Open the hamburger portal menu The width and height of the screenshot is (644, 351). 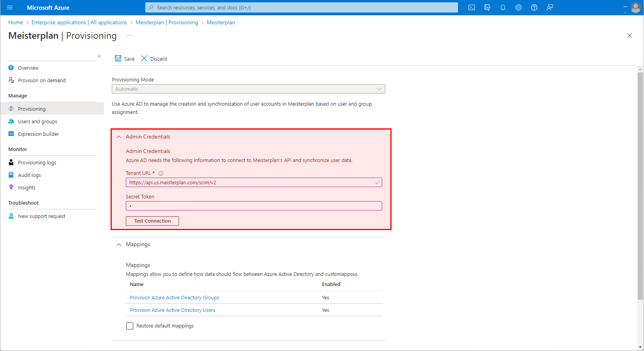click(10, 7)
